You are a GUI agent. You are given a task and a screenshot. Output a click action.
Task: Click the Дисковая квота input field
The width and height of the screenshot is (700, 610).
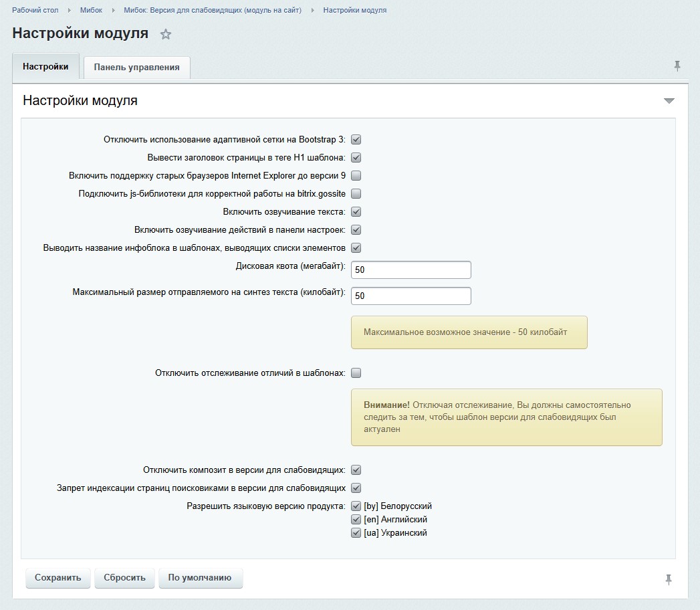[411, 270]
